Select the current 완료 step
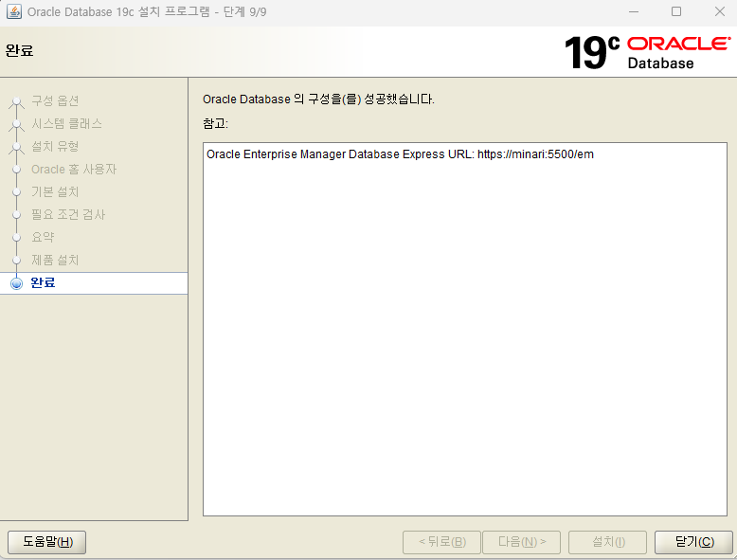737x560 pixels. pyautogui.click(x=94, y=283)
